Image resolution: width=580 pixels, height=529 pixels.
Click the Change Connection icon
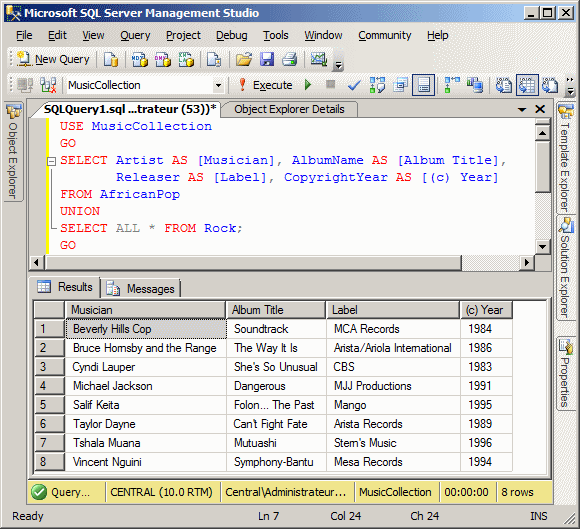tap(48, 85)
